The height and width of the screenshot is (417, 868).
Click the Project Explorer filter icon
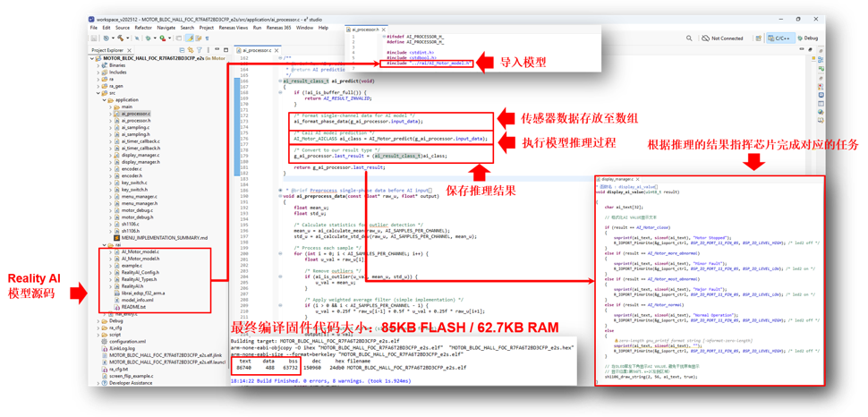200,50
